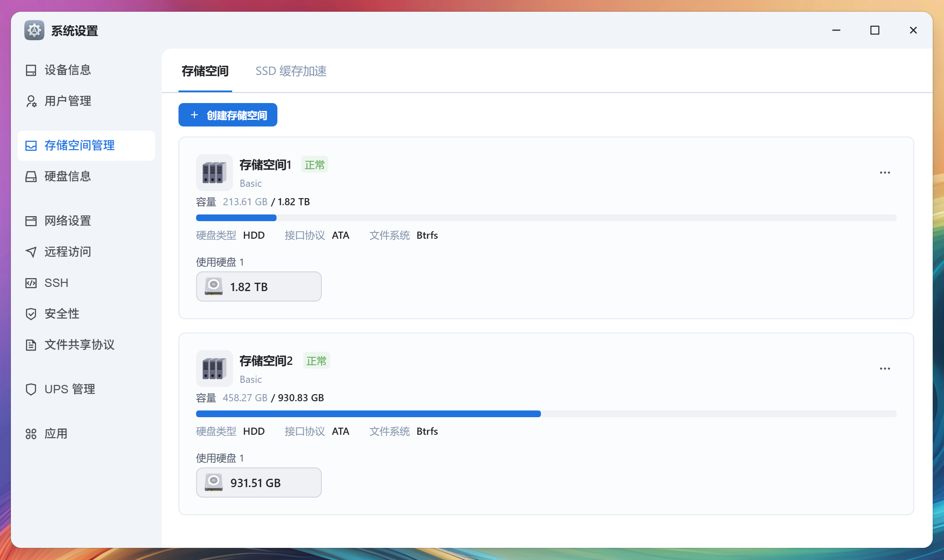944x560 pixels.
Task: Open options menu for 存储空间2
Action: click(885, 368)
